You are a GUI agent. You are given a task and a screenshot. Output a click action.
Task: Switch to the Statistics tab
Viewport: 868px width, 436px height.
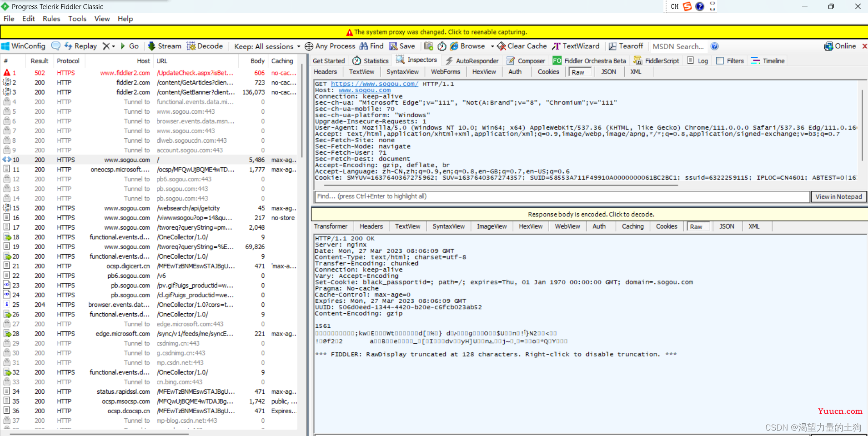click(371, 60)
